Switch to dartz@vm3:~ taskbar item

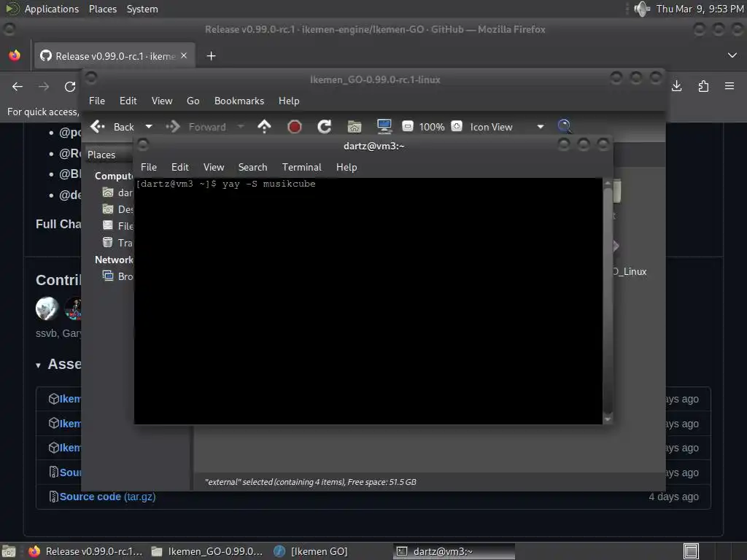(x=454, y=551)
